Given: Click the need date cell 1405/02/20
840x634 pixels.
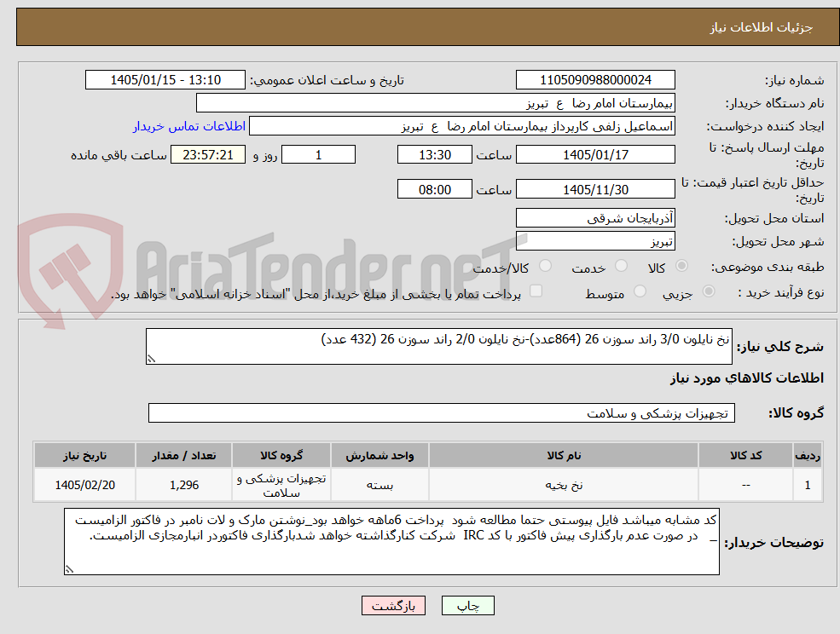Looking at the screenshot, I should (x=84, y=485).
